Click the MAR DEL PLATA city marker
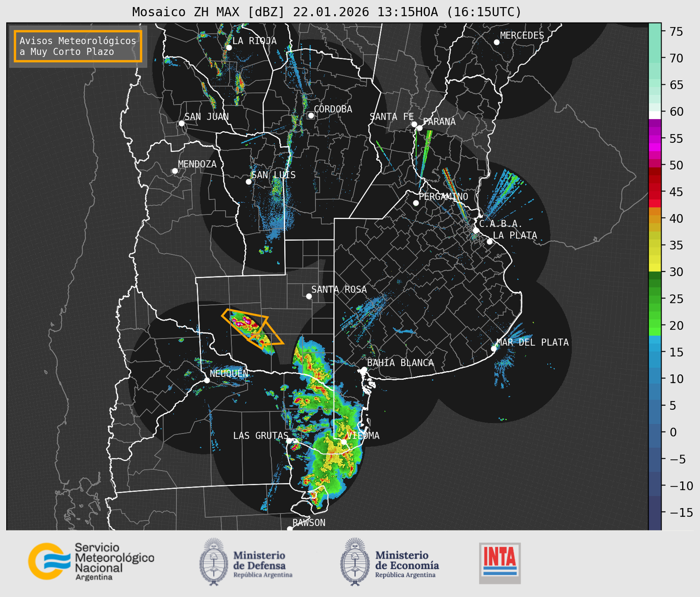 pos(494,349)
